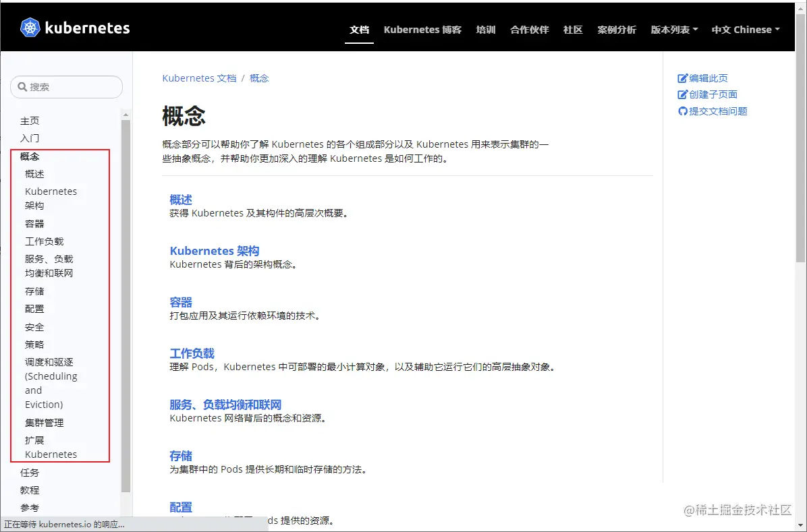Open the 工作负载 heading link in content
The width and height of the screenshot is (807, 532).
tap(192, 353)
